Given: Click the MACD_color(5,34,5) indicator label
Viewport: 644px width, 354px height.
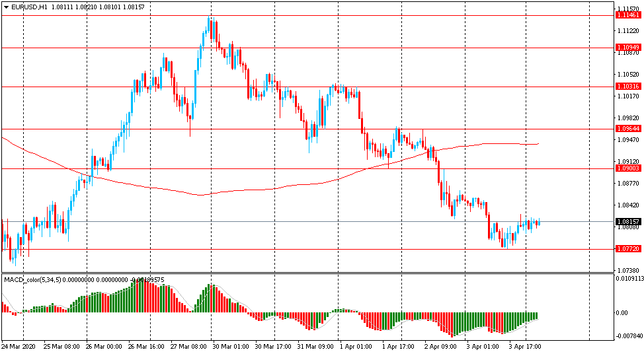Looking at the screenshot, I should (32, 280).
